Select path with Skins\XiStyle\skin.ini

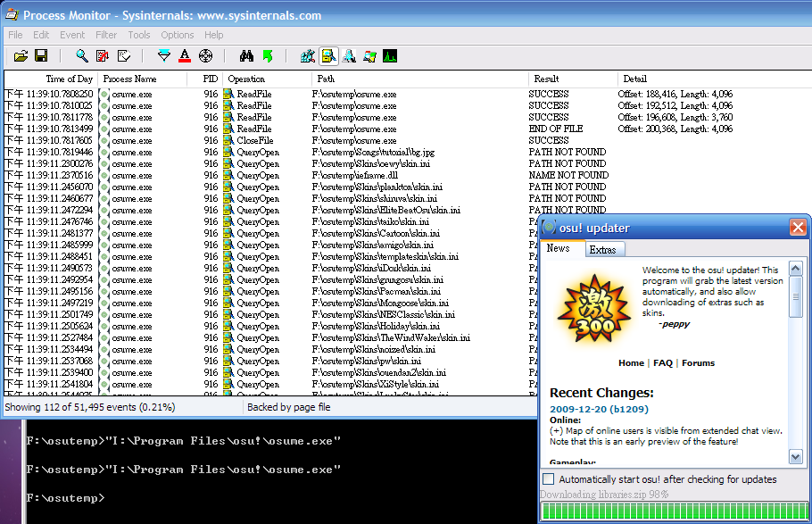pyautogui.click(x=376, y=384)
